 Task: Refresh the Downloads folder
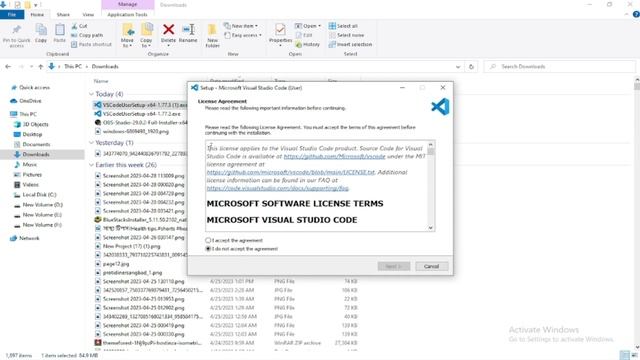pos(471,67)
